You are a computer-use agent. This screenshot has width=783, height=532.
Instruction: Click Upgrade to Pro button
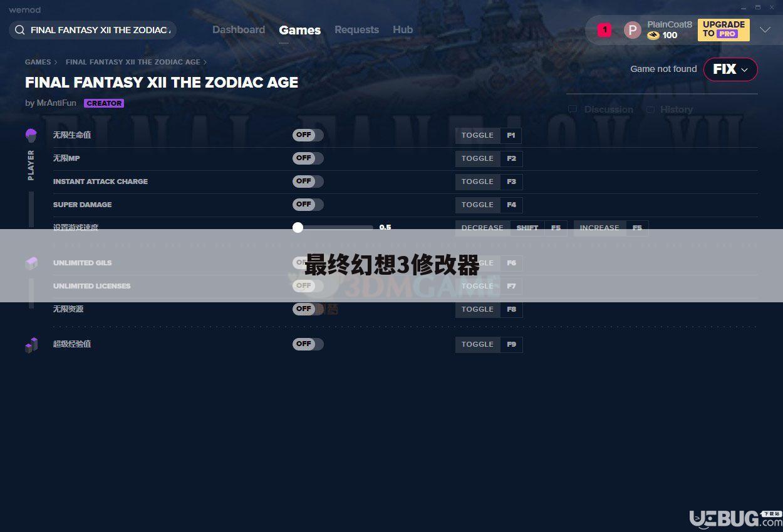723,29
